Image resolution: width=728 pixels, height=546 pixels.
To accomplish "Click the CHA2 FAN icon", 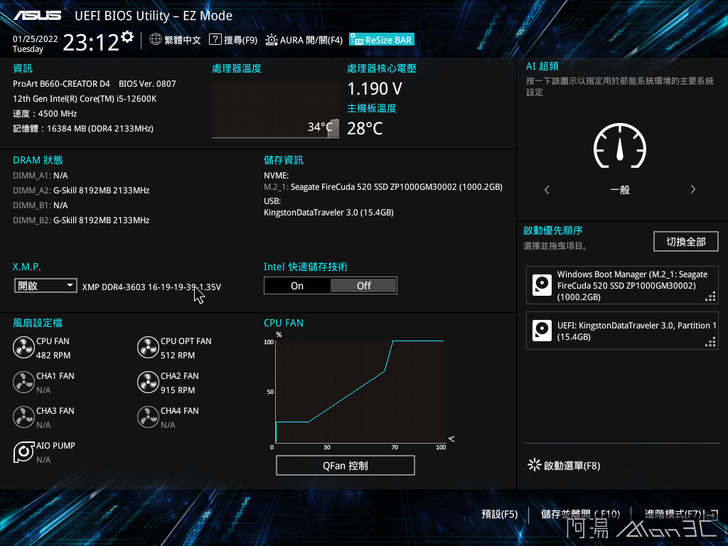I will [x=148, y=382].
